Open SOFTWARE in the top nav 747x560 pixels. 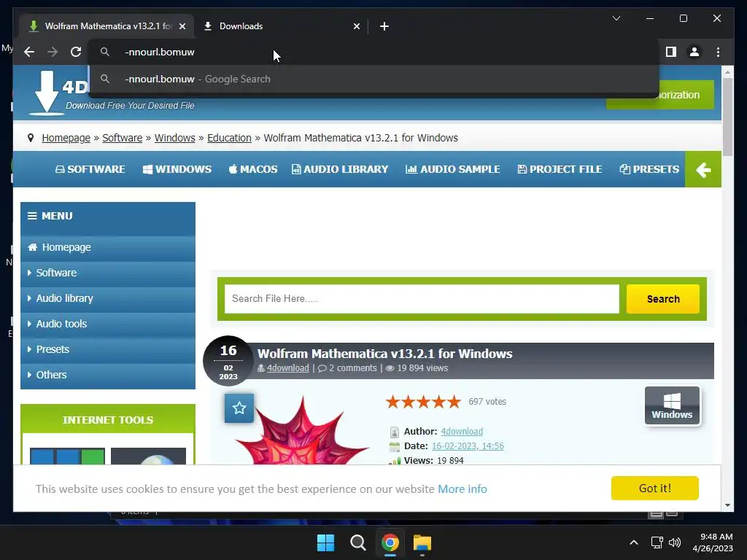click(x=90, y=169)
